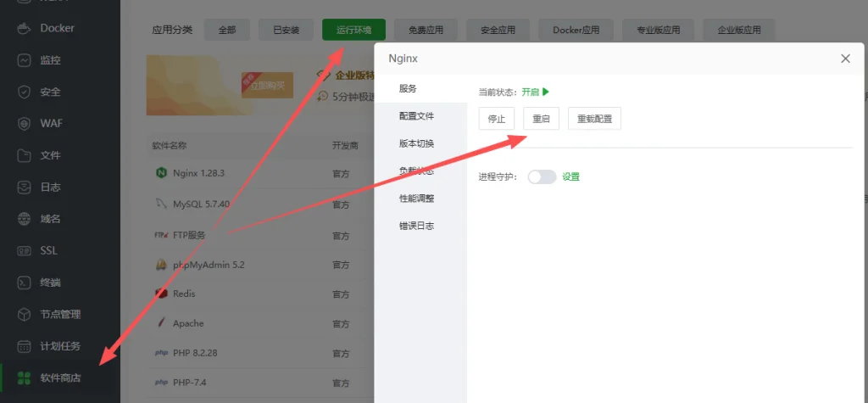Viewport: 868px width, 403px height.
Task: Select the 性能调整 tab
Action: click(x=417, y=199)
